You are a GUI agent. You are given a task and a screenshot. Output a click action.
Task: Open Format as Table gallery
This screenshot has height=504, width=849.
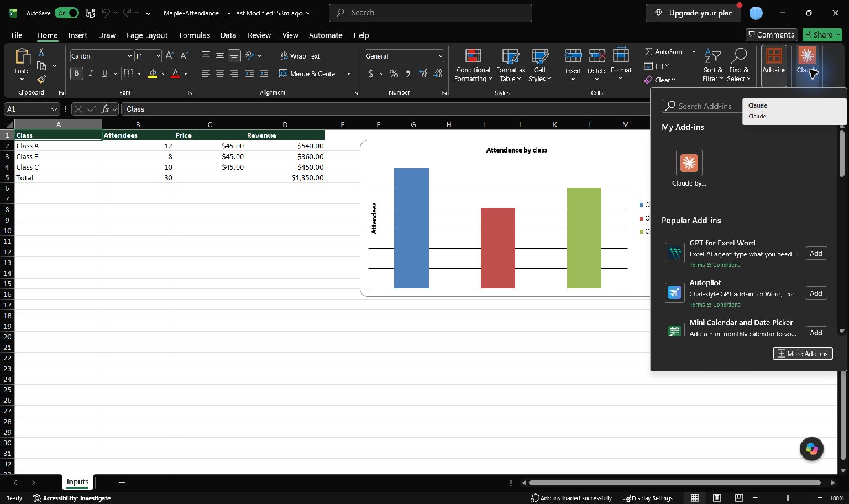click(510, 65)
